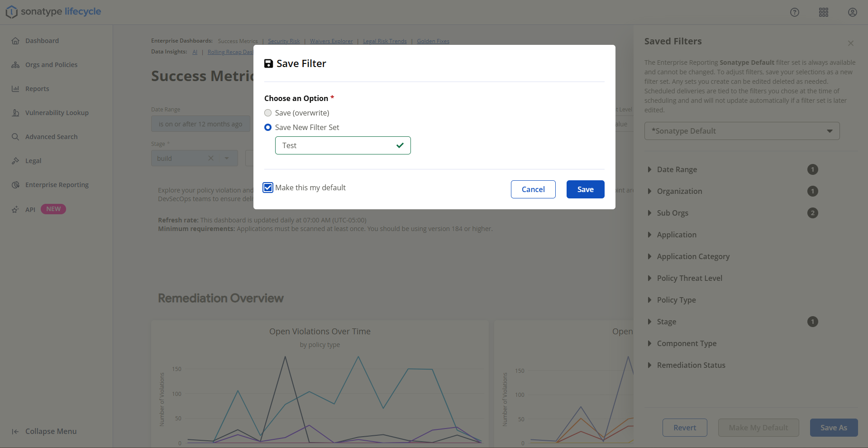This screenshot has height=448, width=868.
Task: Open the API sidebar item
Action: coord(30,210)
